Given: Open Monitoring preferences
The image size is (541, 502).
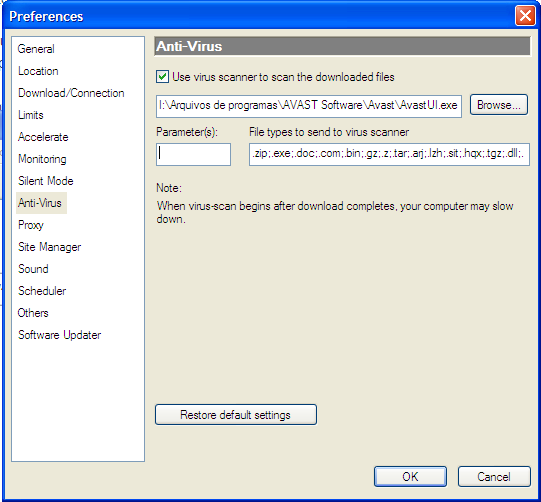Looking at the screenshot, I should (x=42, y=159).
